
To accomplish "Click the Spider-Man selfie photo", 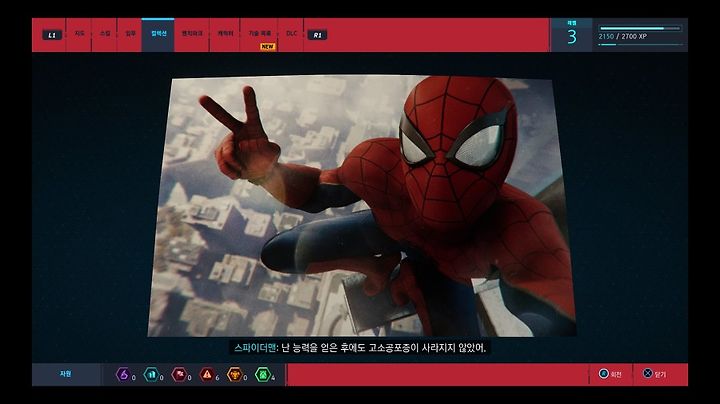I will coord(361,206).
